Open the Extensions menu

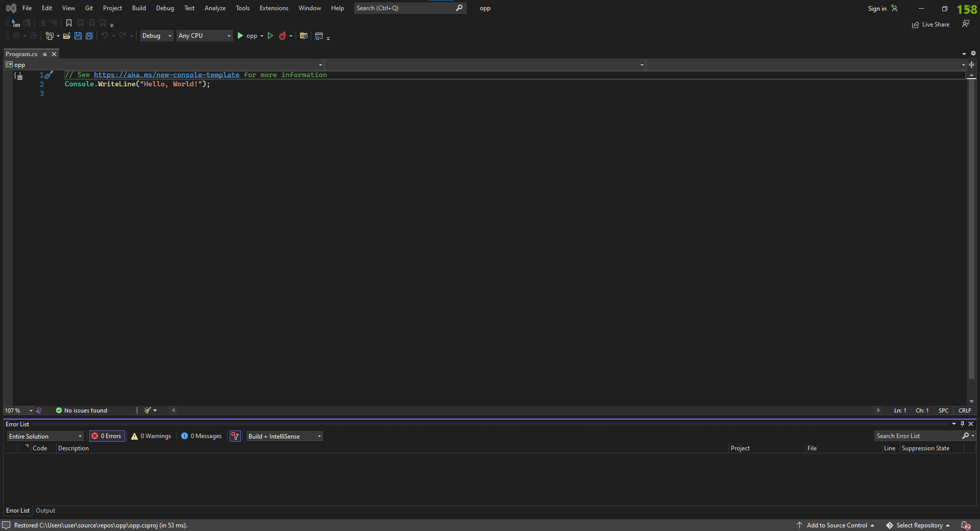point(274,8)
